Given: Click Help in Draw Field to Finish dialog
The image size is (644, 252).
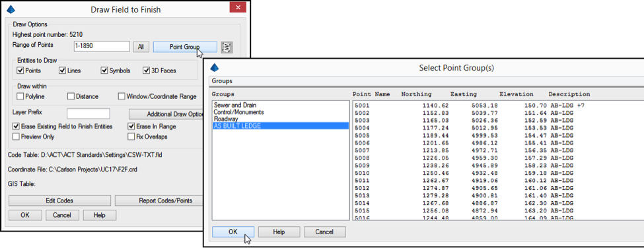Looking at the screenshot, I should coord(99,215).
